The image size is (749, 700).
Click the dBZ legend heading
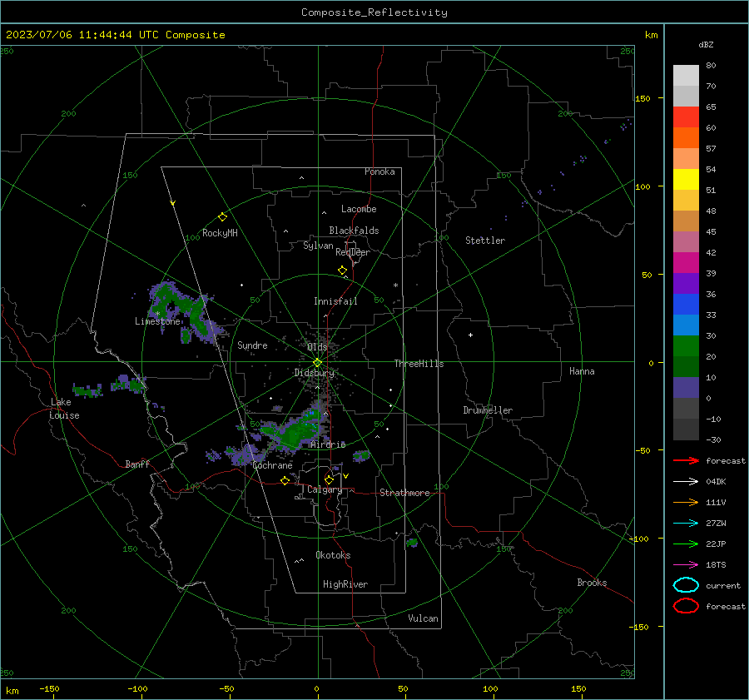(x=706, y=44)
